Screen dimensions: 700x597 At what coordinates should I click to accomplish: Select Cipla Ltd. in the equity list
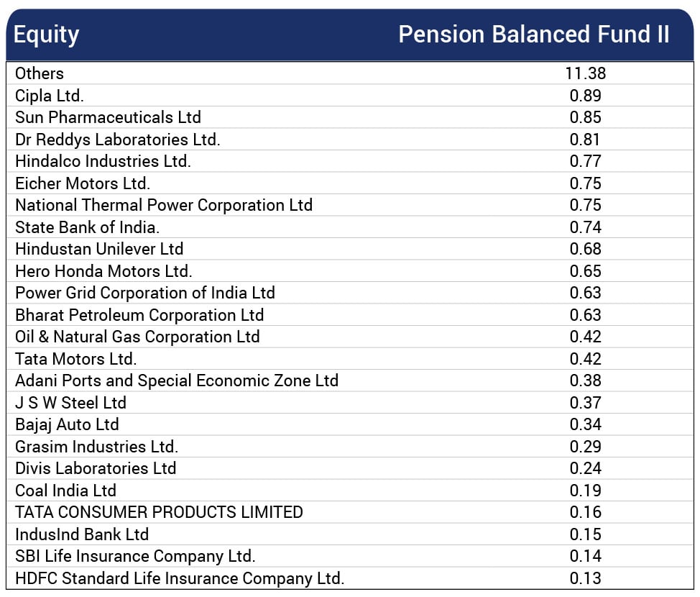50,96
